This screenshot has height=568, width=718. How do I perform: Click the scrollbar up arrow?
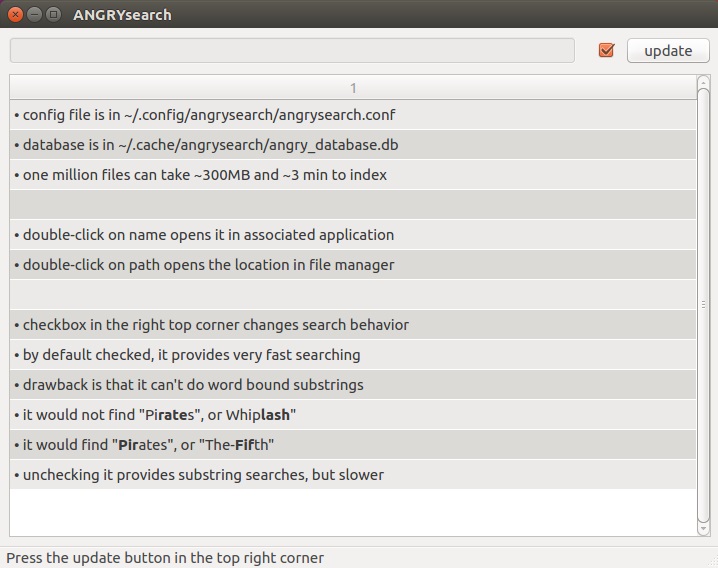coord(703,82)
